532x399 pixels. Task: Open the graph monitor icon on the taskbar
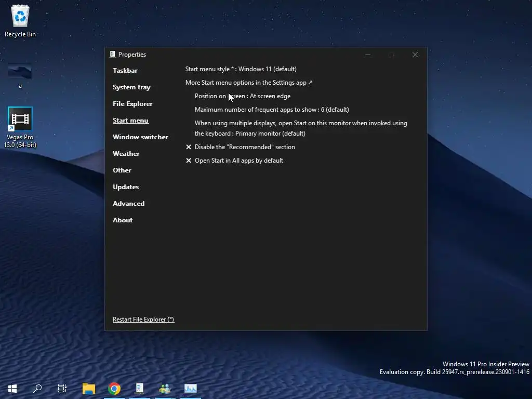coord(190,389)
